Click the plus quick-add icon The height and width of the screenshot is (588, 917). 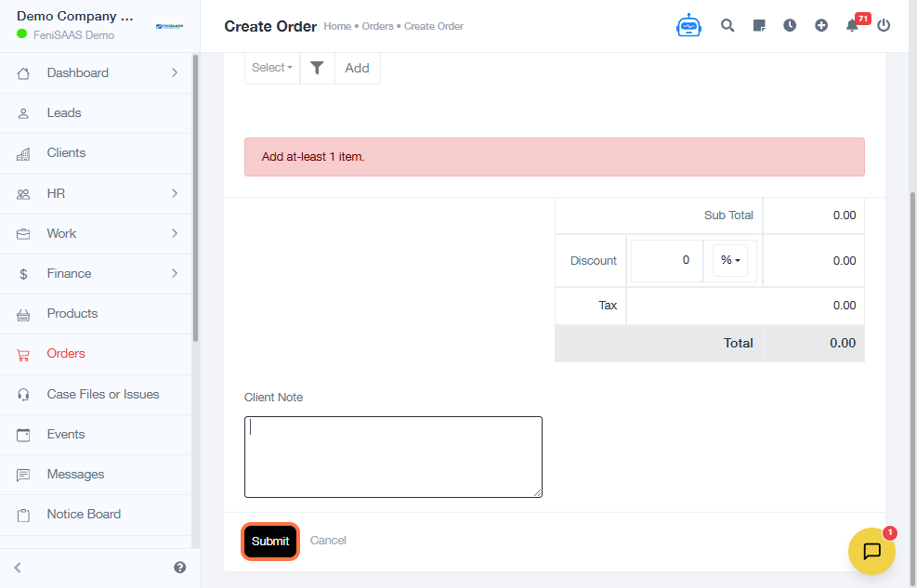point(821,26)
